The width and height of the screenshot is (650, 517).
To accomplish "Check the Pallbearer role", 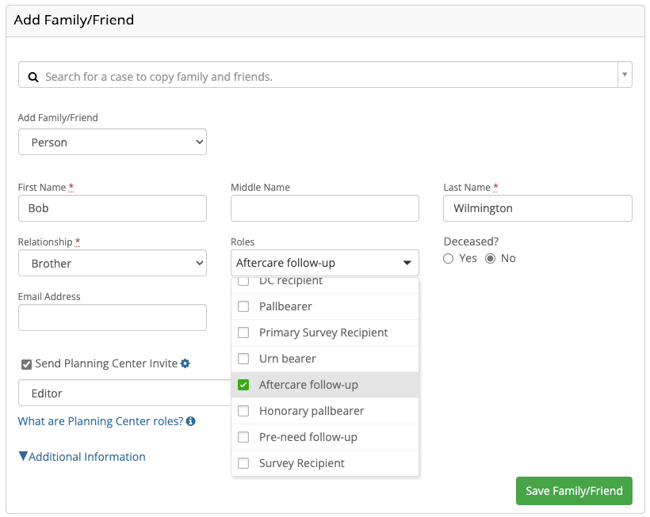I will (x=243, y=306).
